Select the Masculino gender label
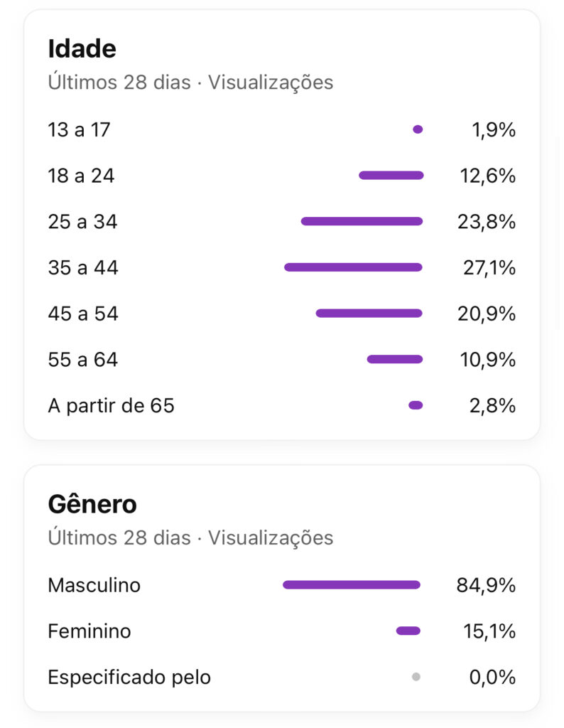This screenshot has height=728, width=564. click(94, 585)
